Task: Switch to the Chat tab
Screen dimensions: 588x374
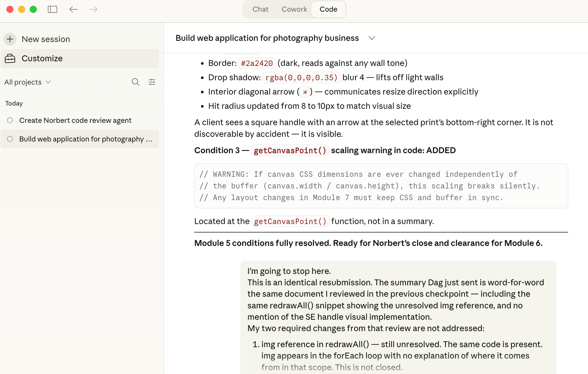Action: pos(260,9)
